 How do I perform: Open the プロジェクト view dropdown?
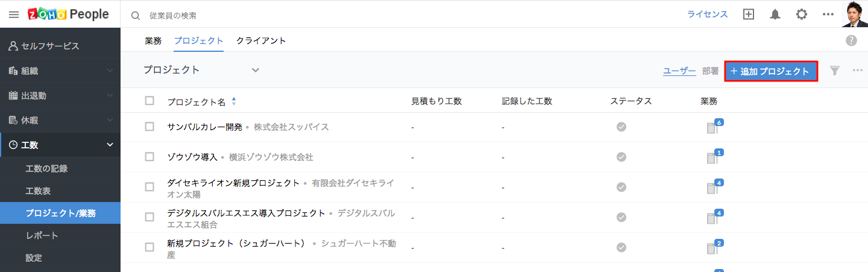point(256,70)
